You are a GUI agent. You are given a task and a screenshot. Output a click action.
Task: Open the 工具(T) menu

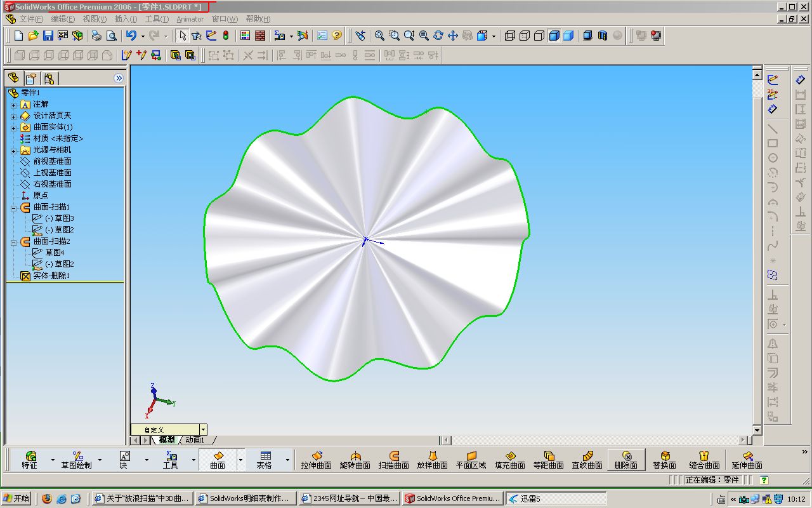click(157, 19)
